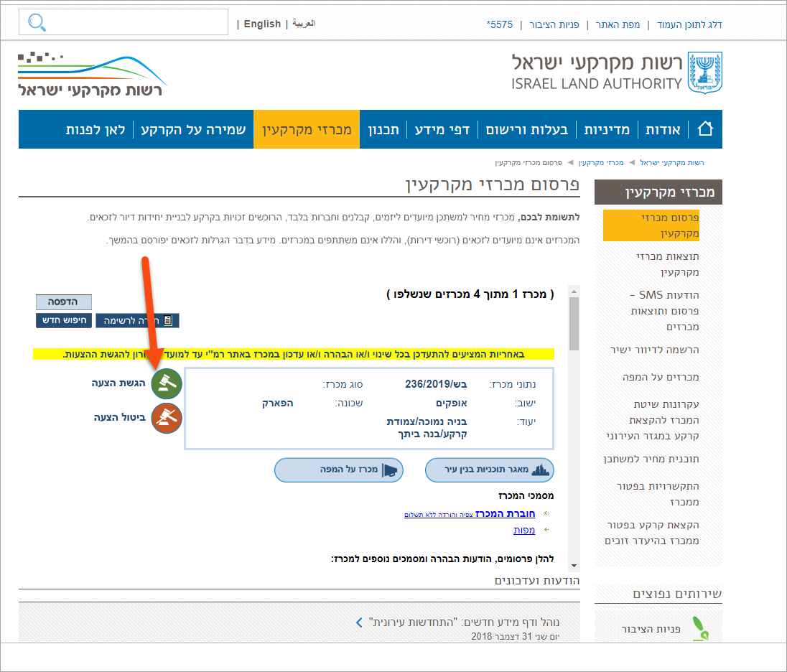This screenshot has height=672, width=787.
Task: Click the magnifying glass search icon
Action: [37, 23]
